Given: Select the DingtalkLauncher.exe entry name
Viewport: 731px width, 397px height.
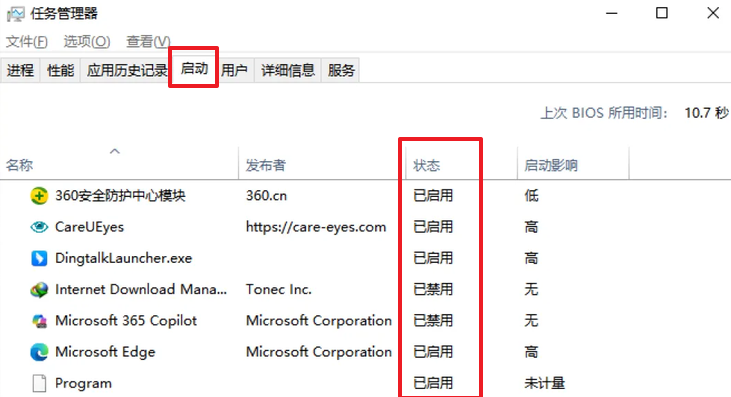Looking at the screenshot, I should click(124, 258).
